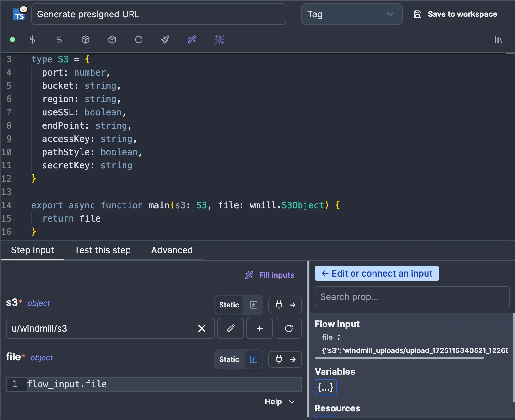Click the pencil edit icon beside u/windmill/s3
Screen dimensions: 515x420
click(x=230, y=328)
